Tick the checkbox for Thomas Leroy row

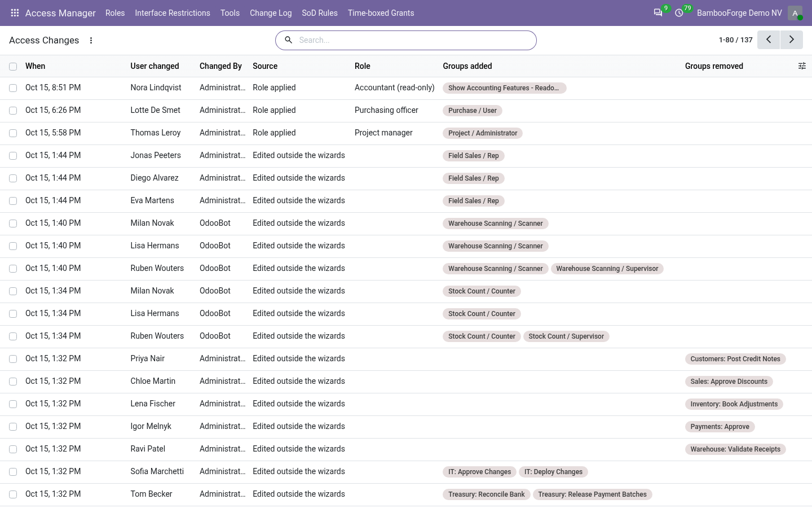[13, 133]
